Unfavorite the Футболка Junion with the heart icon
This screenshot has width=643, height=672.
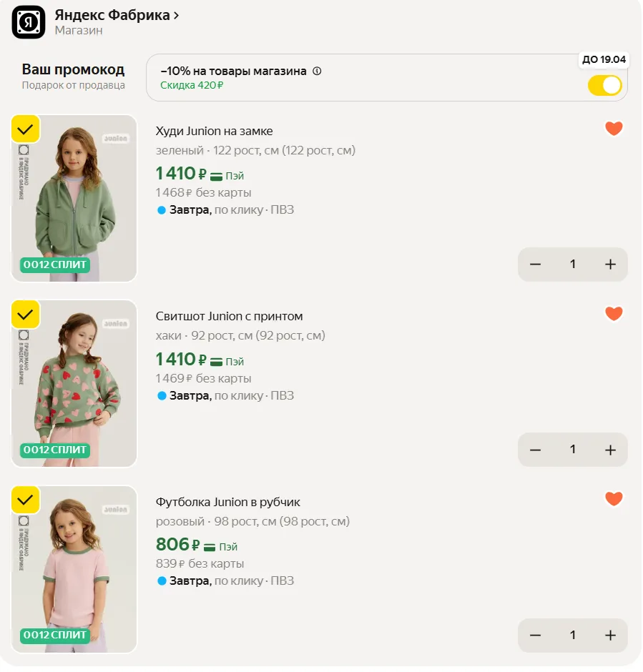coord(614,499)
